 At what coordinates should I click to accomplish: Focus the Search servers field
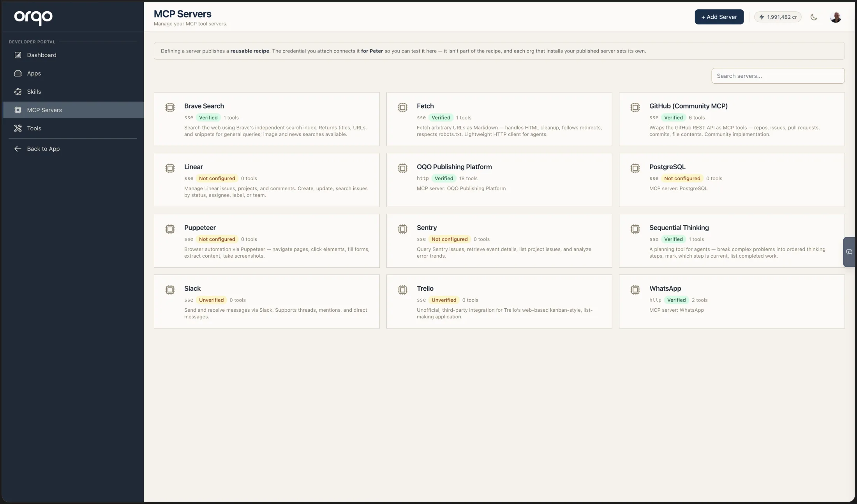tap(778, 76)
